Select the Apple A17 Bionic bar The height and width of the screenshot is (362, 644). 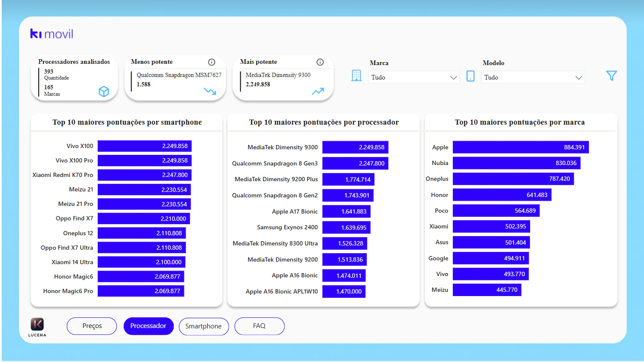[x=346, y=211]
